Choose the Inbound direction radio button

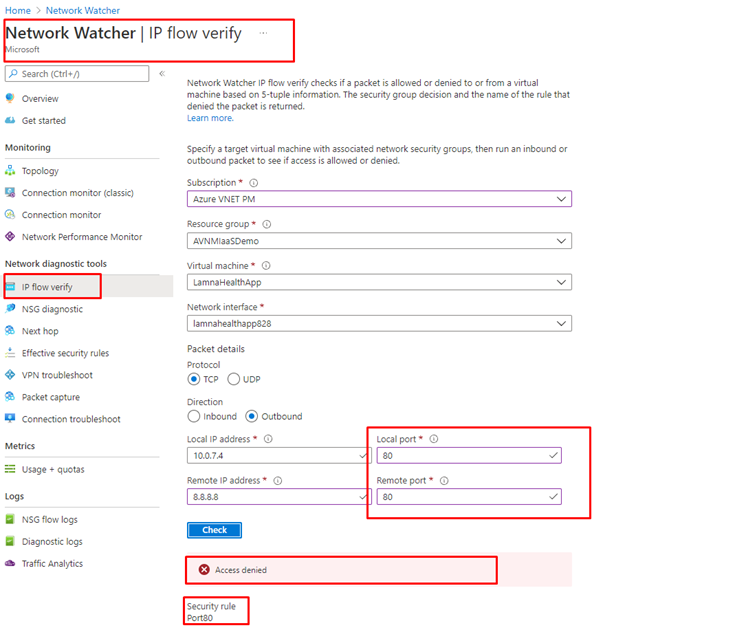[x=194, y=416]
